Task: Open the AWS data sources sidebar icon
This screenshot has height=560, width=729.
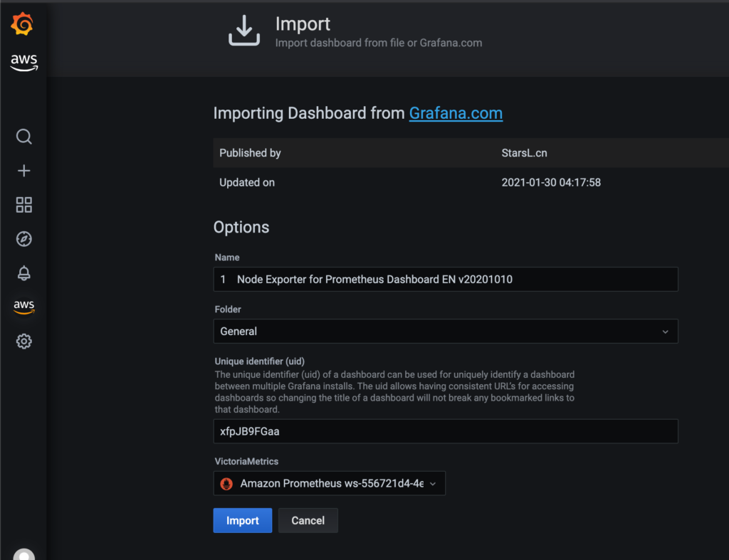Action: coord(23,307)
